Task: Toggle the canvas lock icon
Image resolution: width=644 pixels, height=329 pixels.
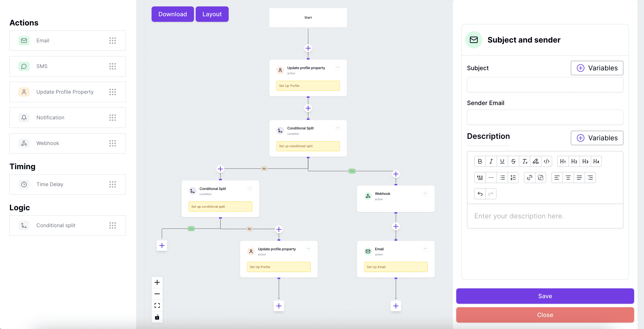Action: [157, 317]
